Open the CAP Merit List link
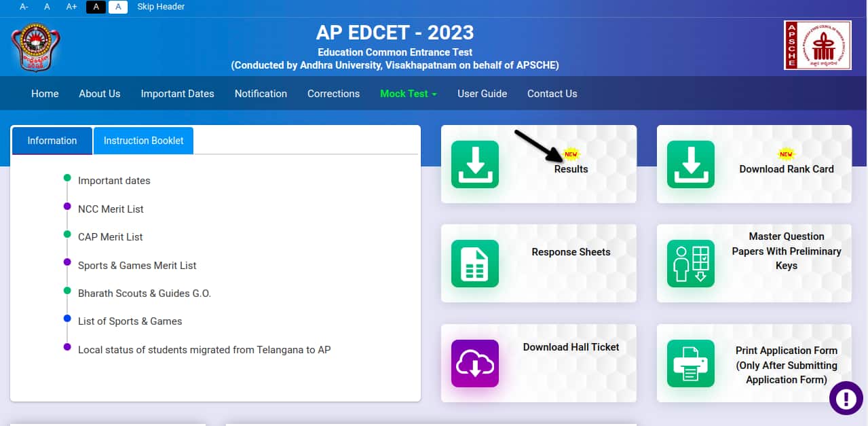This screenshot has height=426, width=868. click(x=111, y=237)
